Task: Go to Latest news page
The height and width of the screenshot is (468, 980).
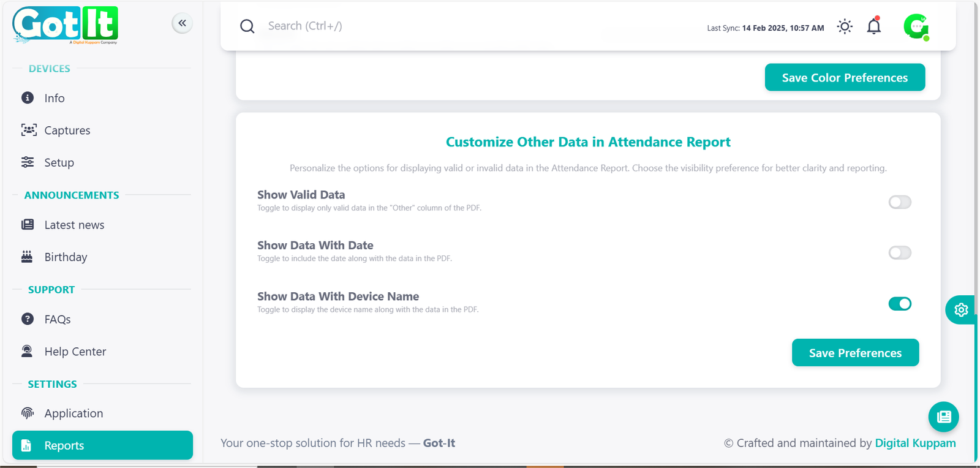Action: 74,225
